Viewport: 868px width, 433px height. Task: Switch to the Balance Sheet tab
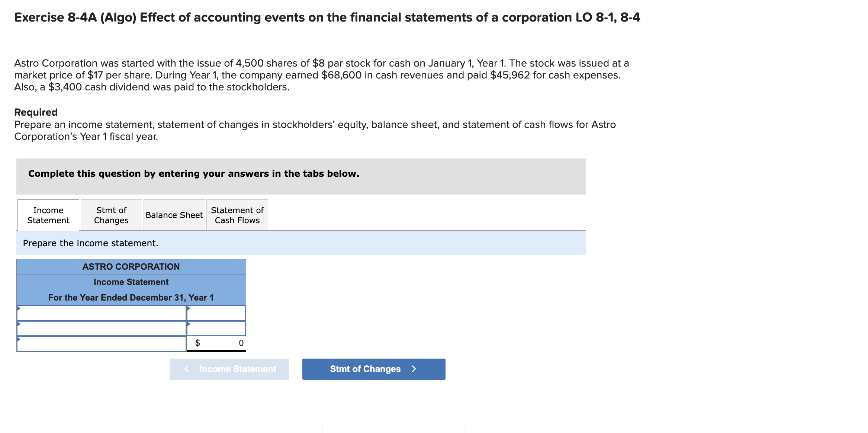coord(174,215)
